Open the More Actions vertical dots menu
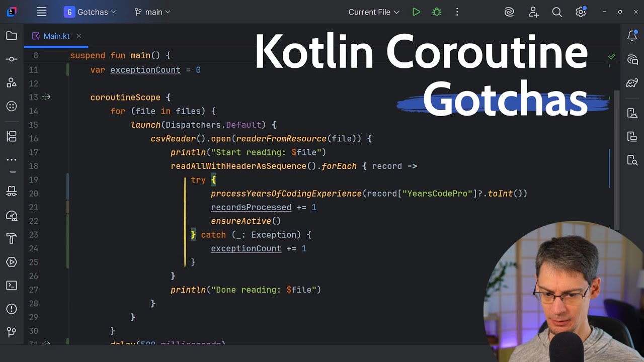Screen dimensions: 644x362 (x=457, y=12)
